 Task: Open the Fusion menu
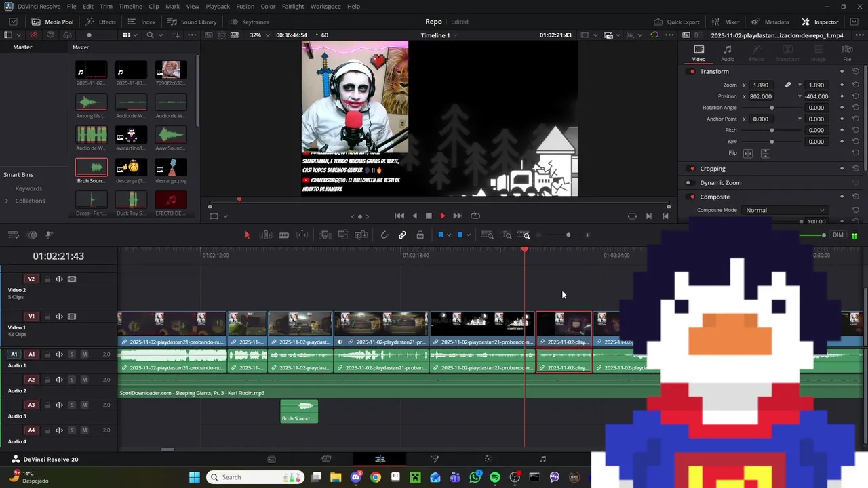click(x=245, y=6)
